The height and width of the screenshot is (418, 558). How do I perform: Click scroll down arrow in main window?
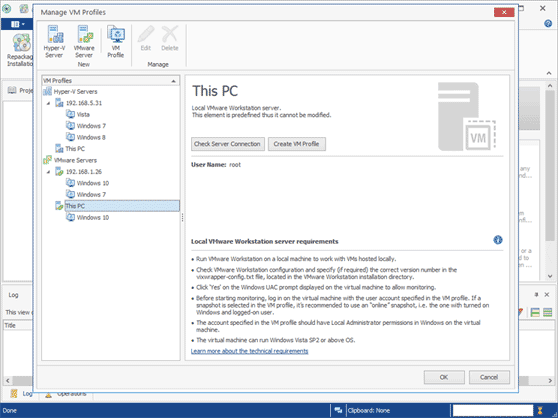tap(550, 276)
